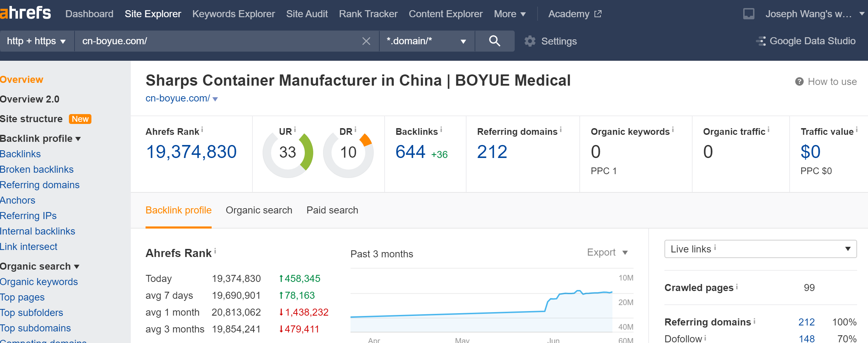Click the 212 referring domains metric
This screenshot has width=868, height=343.
pyautogui.click(x=492, y=152)
